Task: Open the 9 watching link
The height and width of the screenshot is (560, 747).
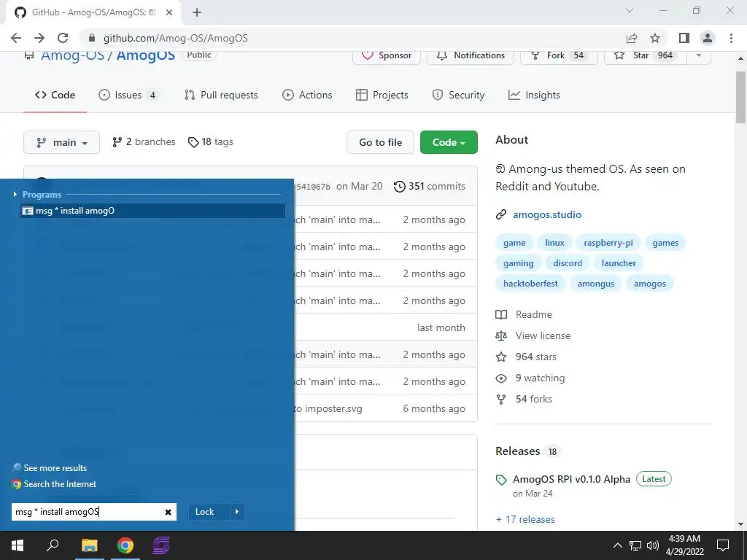Action: (530, 378)
